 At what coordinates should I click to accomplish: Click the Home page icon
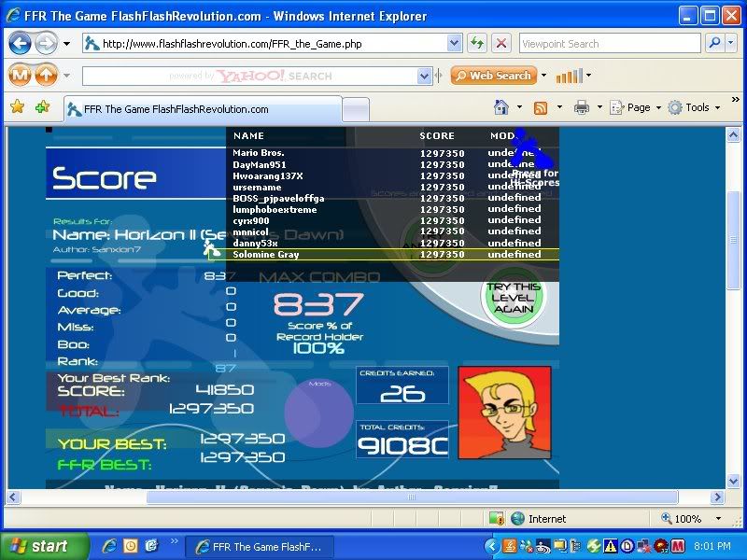[x=501, y=107]
